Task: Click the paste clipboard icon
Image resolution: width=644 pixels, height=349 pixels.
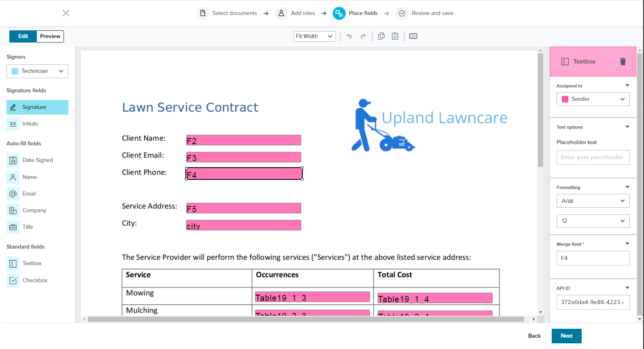Action: point(395,36)
